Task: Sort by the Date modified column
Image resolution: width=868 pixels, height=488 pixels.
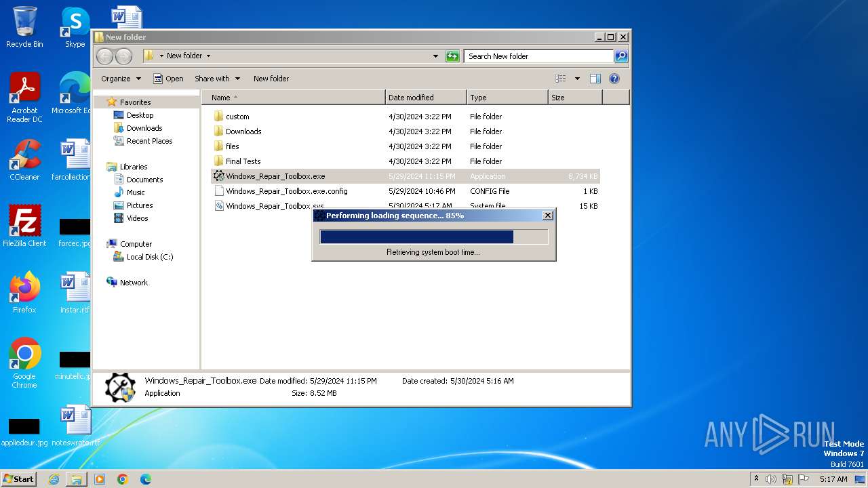Action: [426, 98]
